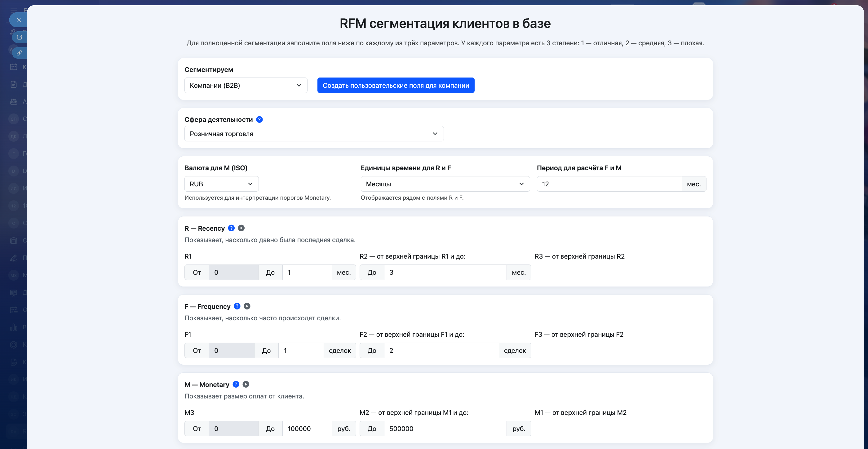
Task: Open panel in new window icon
Action: click(x=19, y=37)
